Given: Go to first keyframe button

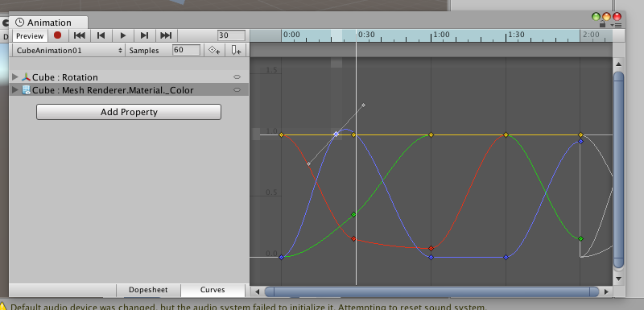Looking at the screenshot, I should (x=79, y=35).
